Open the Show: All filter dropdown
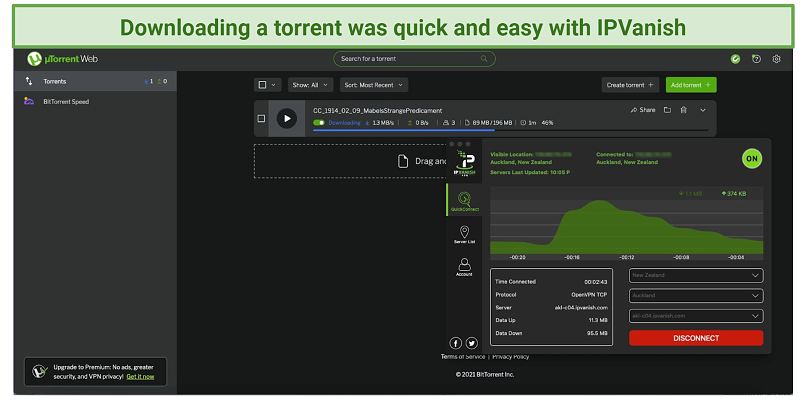This screenshot has width=806, height=400. (x=310, y=85)
